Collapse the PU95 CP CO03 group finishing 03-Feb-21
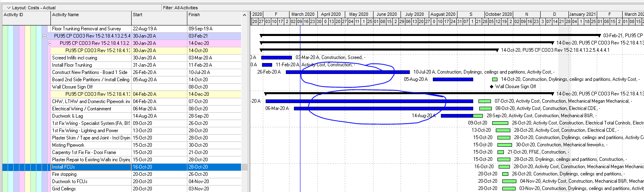The image size is (644, 192). tap(45, 36)
